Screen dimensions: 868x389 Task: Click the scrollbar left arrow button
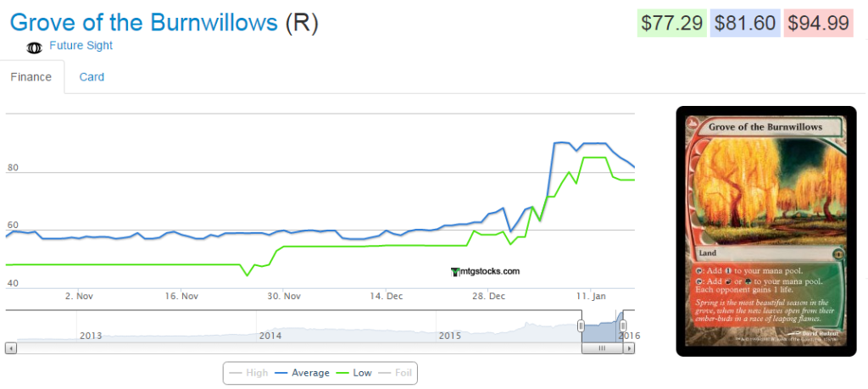point(11,348)
